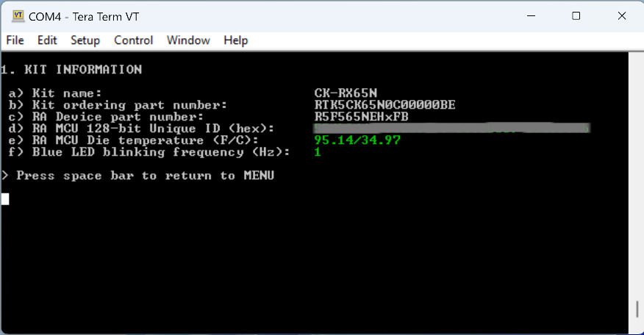Click the Tera Term VT title bar icon
Screen dimensions: 644x335
pyautogui.click(x=18, y=16)
